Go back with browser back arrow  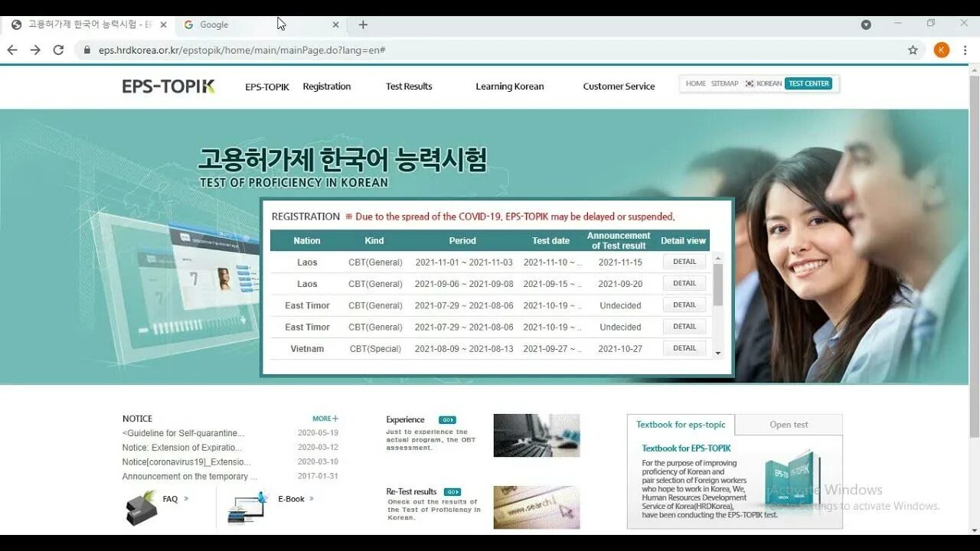[x=12, y=50]
